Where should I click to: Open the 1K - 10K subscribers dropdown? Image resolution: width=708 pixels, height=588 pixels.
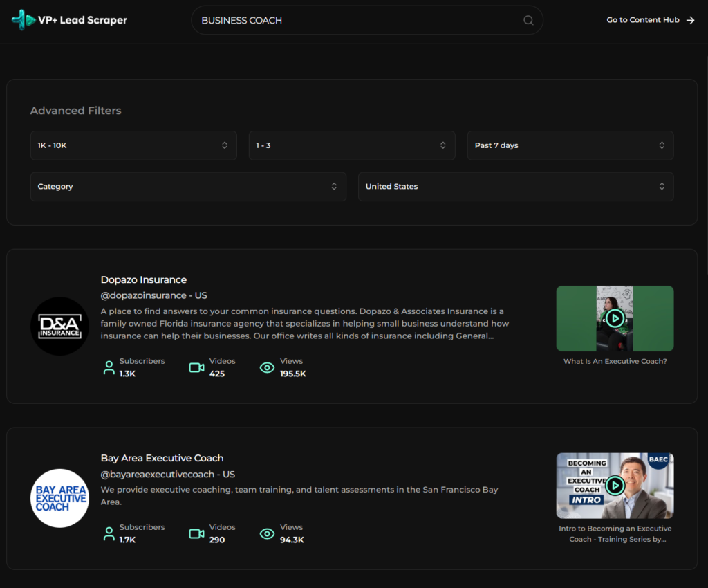coord(133,145)
